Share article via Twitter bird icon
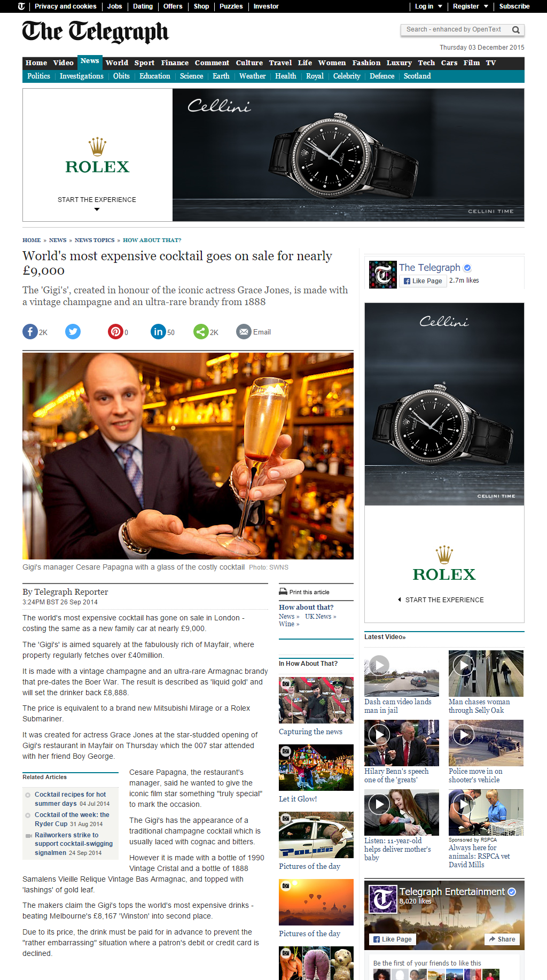The width and height of the screenshot is (547, 980). pyautogui.click(x=73, y=332)
